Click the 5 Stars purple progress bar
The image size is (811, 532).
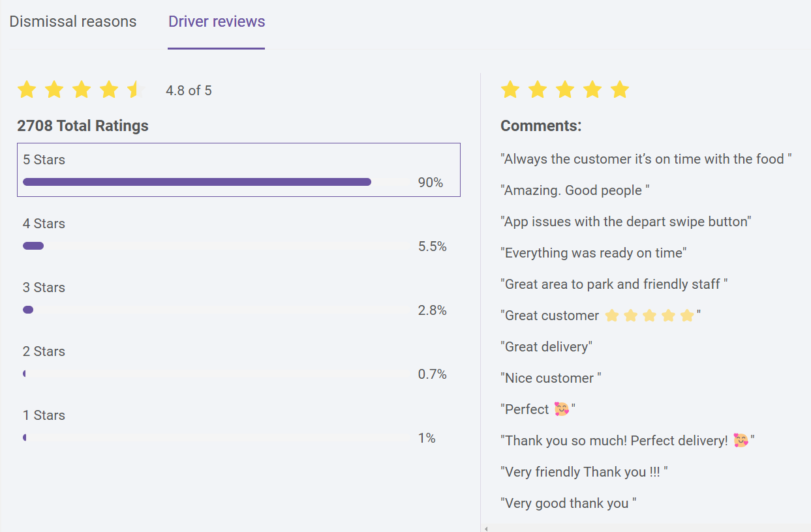click(x=196, y=182)
